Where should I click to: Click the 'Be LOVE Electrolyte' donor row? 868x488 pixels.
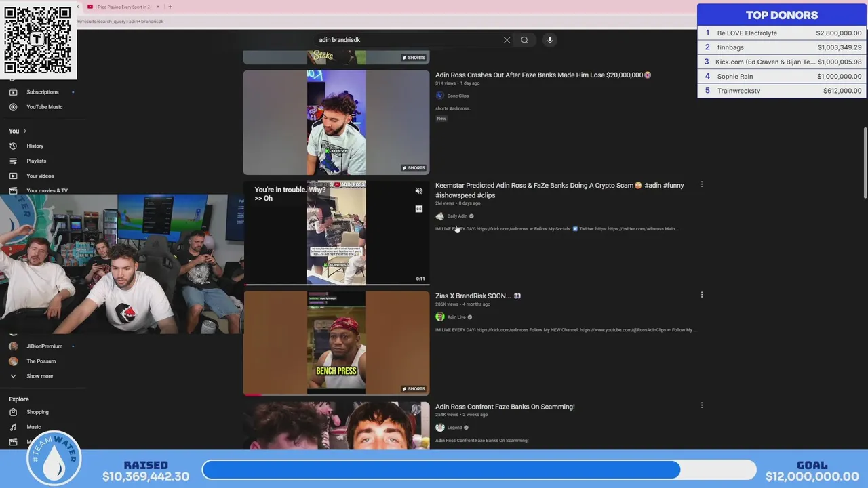782,33
